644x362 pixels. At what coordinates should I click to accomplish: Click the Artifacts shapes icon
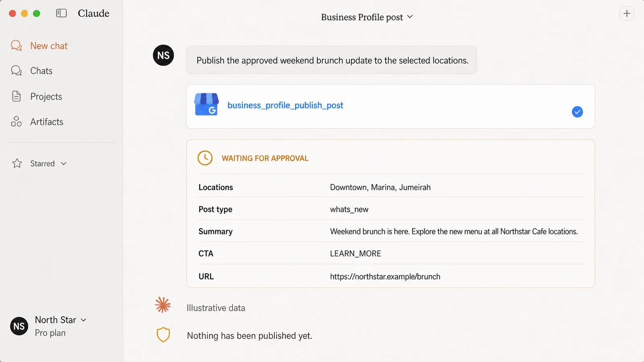point(16,121)
